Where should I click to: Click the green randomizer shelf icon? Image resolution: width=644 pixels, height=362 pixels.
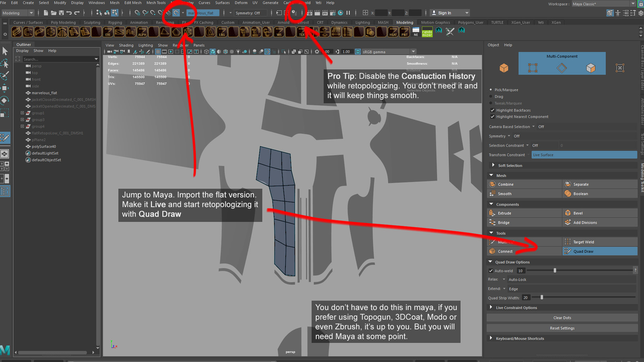[x=427, y=32]
